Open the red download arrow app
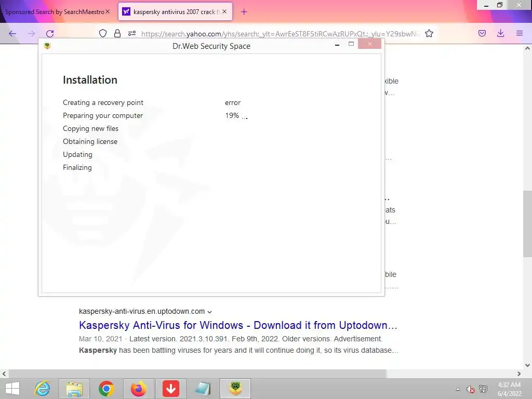The width and height of the screenshot is (532, 399). [170, 389]
